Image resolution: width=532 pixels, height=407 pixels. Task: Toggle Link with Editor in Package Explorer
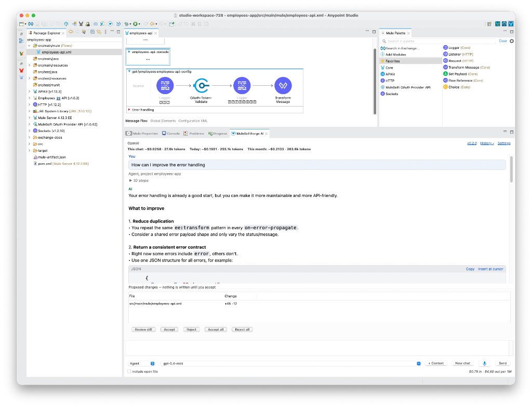pyautogui.click(x=99, y=32)
